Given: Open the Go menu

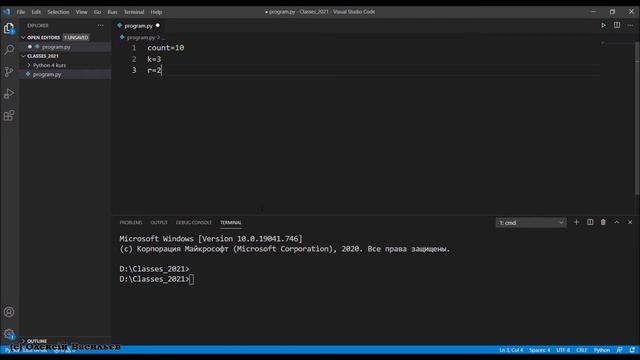Looking at the screenshot, I should point(97,12).
